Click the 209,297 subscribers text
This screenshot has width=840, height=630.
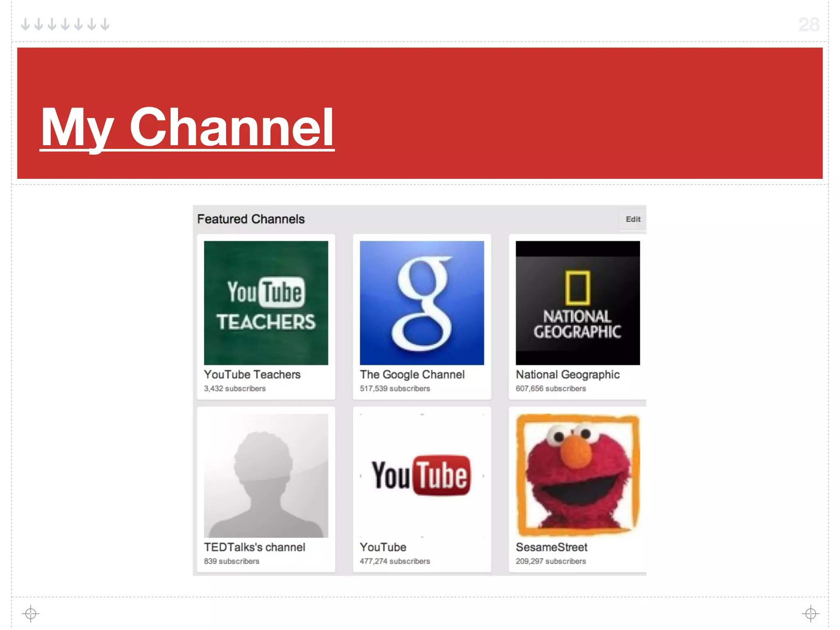[x=551, y=561]
